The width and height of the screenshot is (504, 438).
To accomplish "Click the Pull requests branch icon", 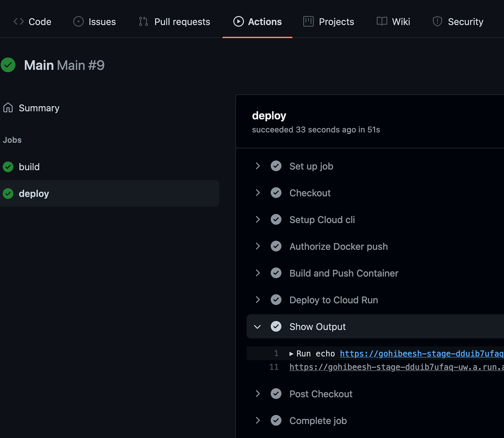I will point(143,21).
